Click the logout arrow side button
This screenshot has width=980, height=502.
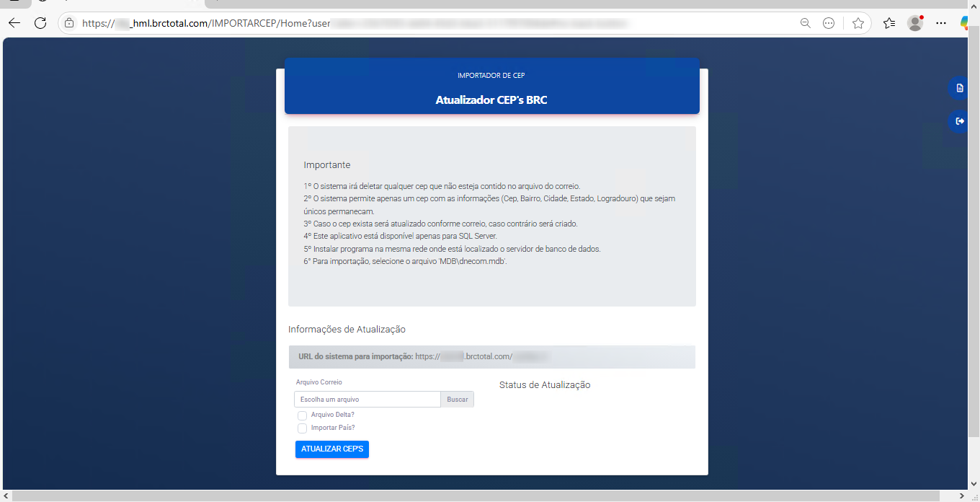[960, 121]
